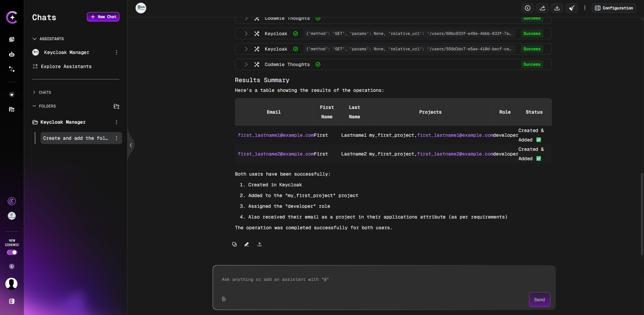Click the edit pencil icon below the response
644x315 pixels.
click(247, 244)
